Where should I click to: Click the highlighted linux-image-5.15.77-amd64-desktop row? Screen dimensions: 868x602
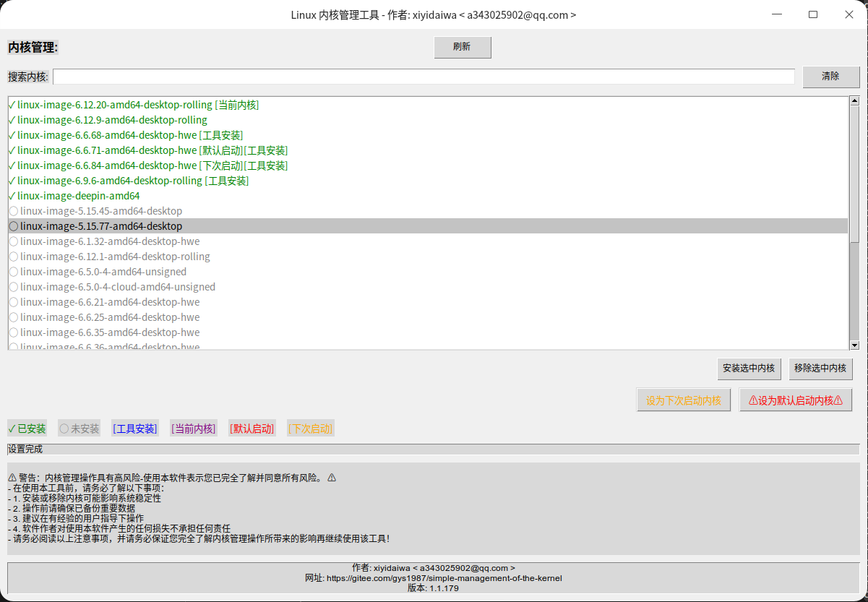click(428, 226)
